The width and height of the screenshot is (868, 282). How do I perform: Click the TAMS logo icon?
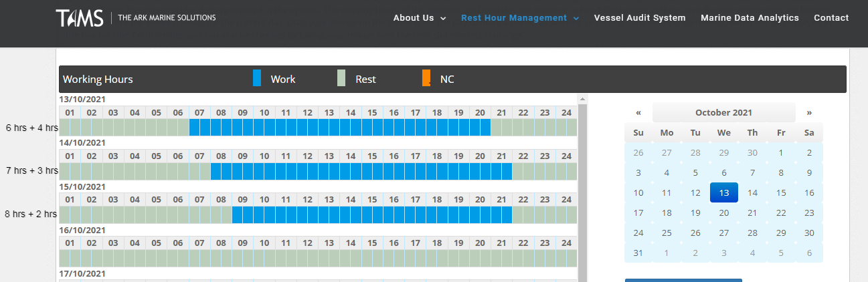pos(78,18)
